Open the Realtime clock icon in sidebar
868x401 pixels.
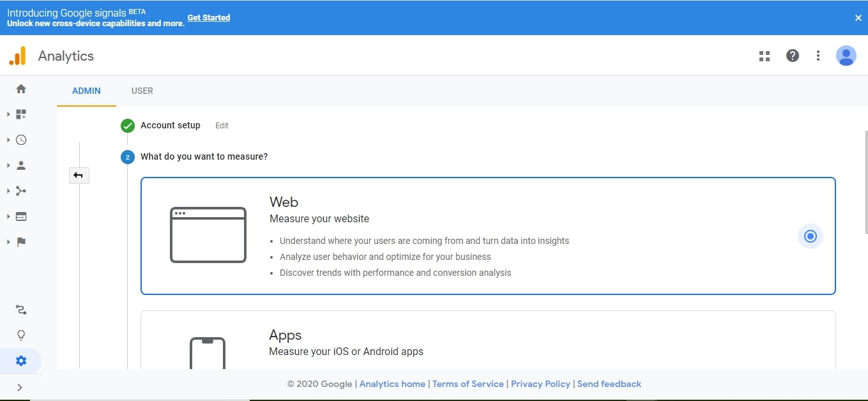pyautogui.click(x=20, y=139)
